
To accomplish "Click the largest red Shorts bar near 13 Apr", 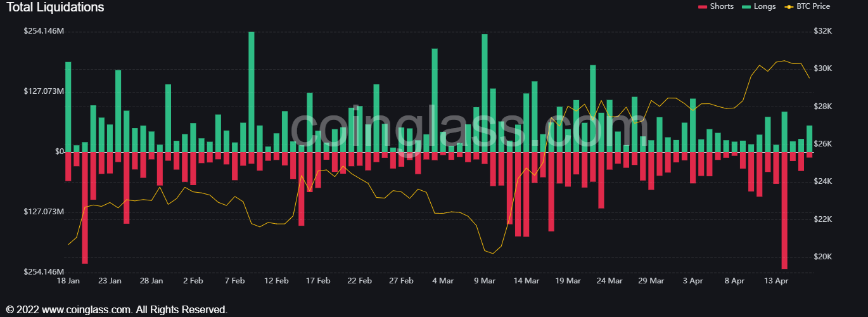I will pos(784,210).
